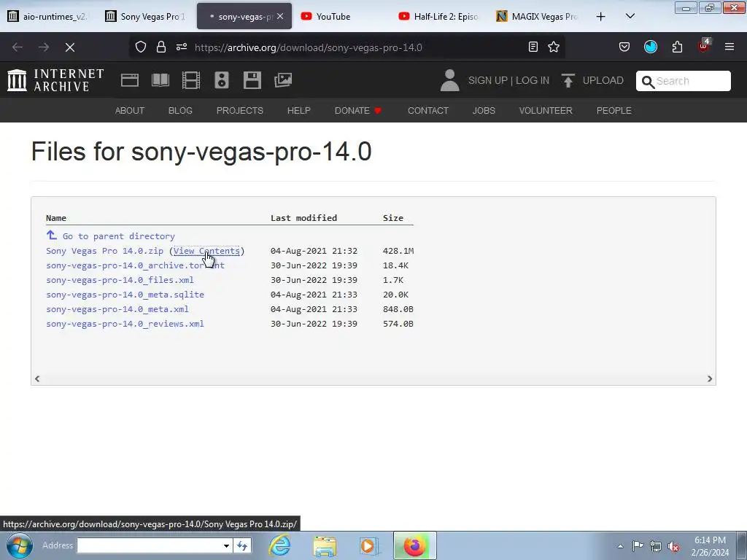Open ABOUT in navigation menu
747x560 pixels.
point(130,111)
